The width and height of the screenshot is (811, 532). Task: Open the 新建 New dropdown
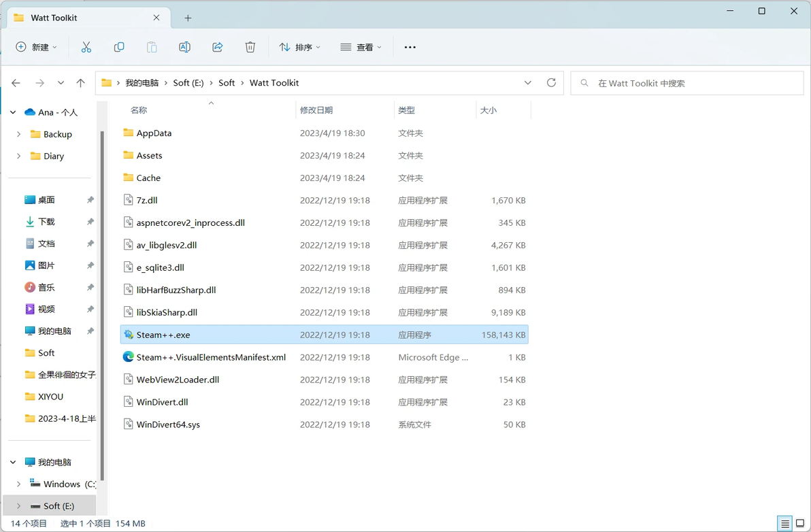click(36, 47)
